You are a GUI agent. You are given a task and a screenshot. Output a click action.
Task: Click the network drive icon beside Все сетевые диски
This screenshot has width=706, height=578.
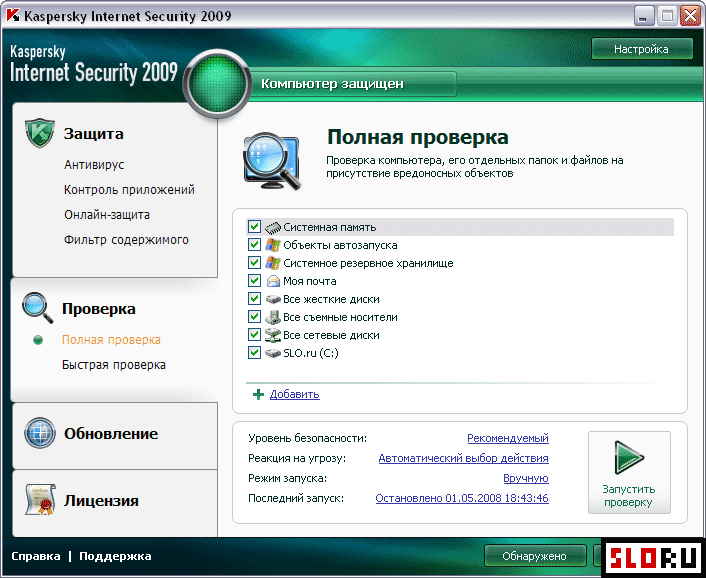[273, 335]
